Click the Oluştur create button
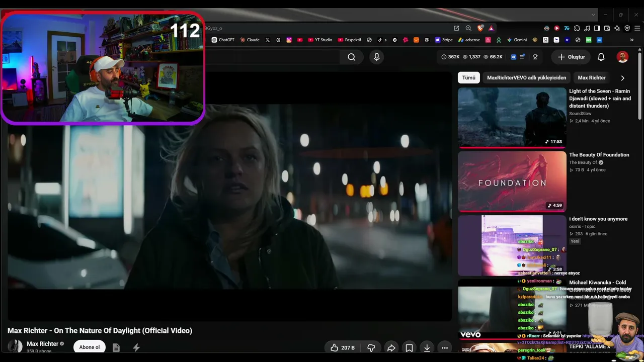Viewport: 644px width, 362px height. coord(571,57)
